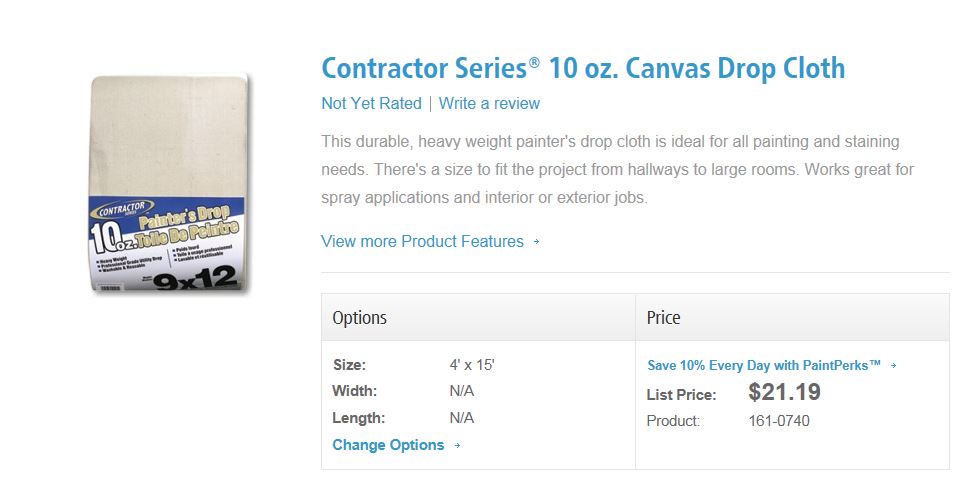Follow the View more Product Features link
The width and height of the screenshot is (970, 485).
tap(422, 241)
